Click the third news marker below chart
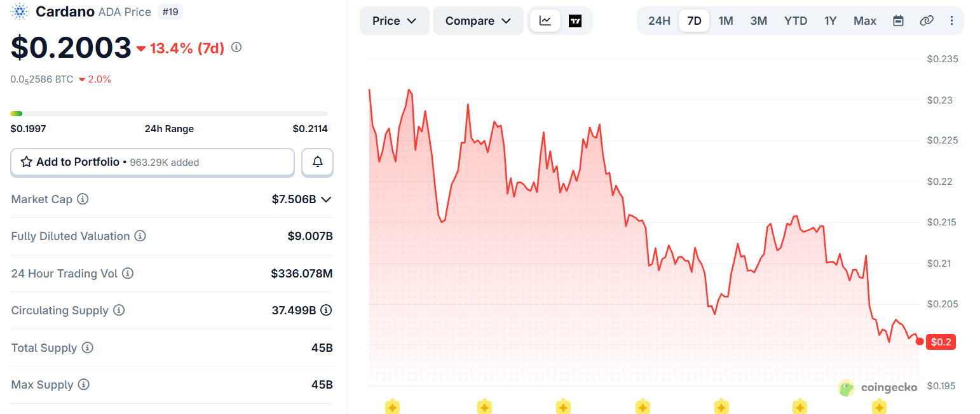 (x=563, y=406)
